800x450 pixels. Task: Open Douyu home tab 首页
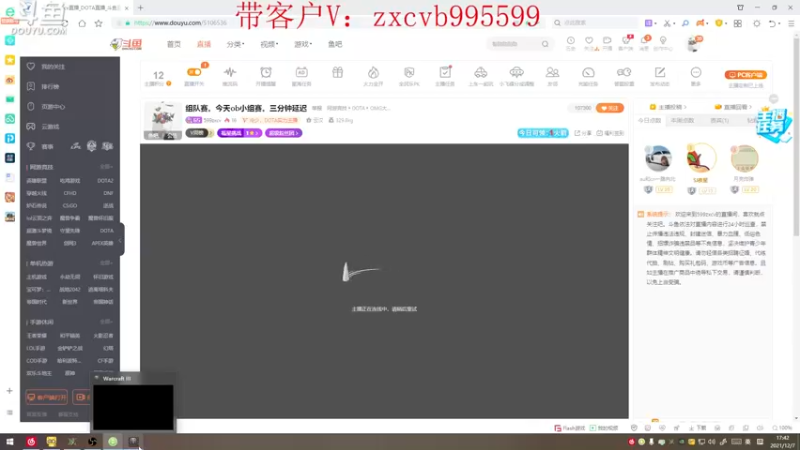pos(173,44)
